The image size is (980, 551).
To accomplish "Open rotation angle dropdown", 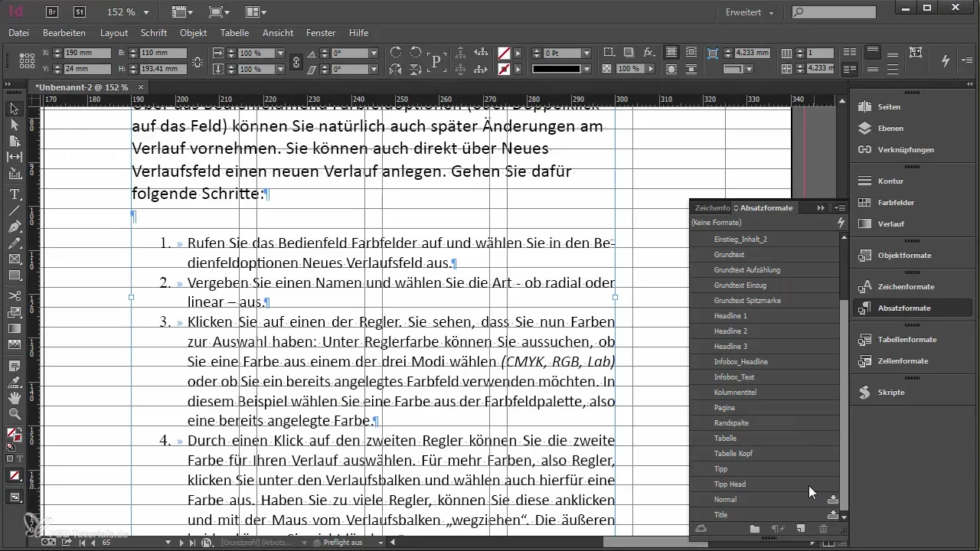I will click(x=374, y=54).
